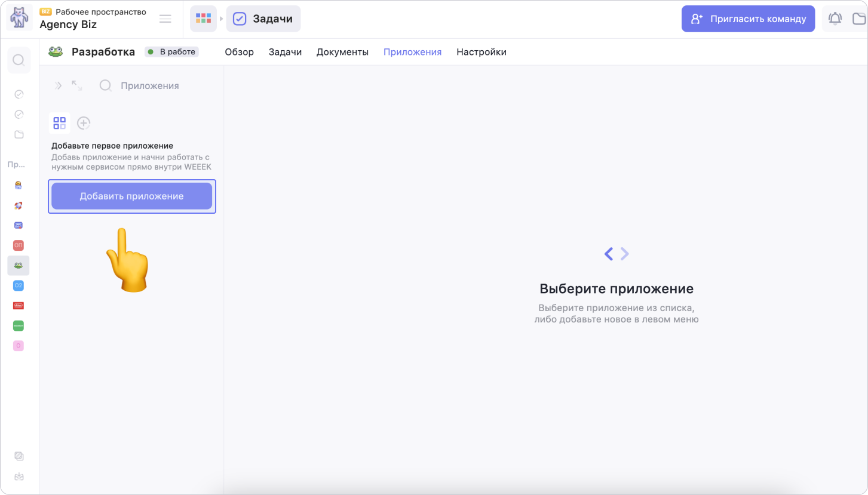This screenshot has height=495, width=868.
Task: Open the folder icon in the top right
Action: coord(858,19)
